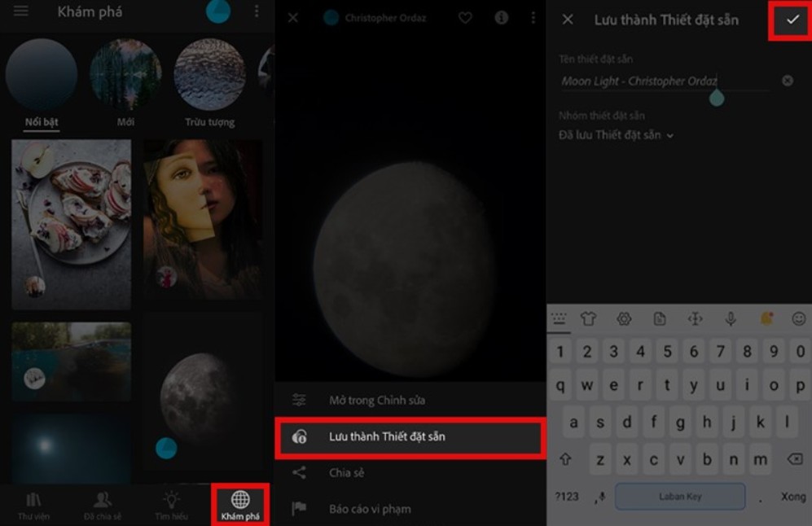Choose Báo cáo vi phạm option
The image size is (812, 526).
[370, 509]
